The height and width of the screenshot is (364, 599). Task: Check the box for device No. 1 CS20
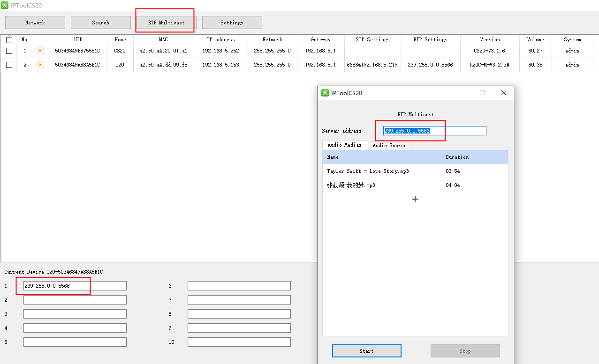pos(9,51)
